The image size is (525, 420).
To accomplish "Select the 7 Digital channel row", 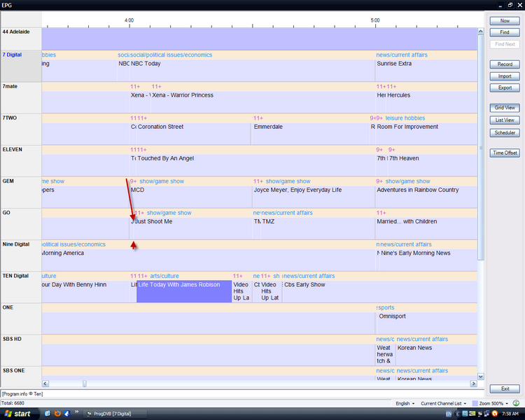I will 21,65.
